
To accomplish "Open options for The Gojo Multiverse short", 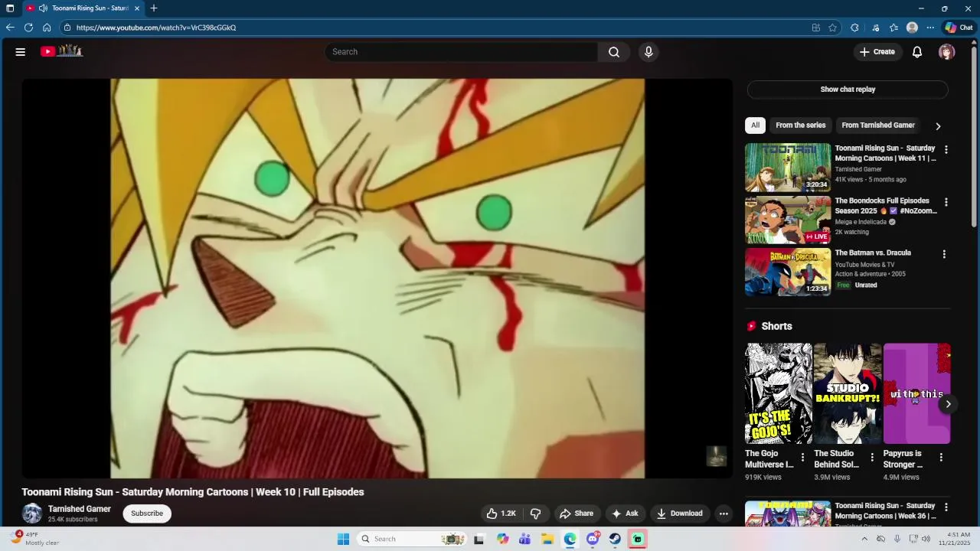I will pyautogui.click(x=802, y=458).
